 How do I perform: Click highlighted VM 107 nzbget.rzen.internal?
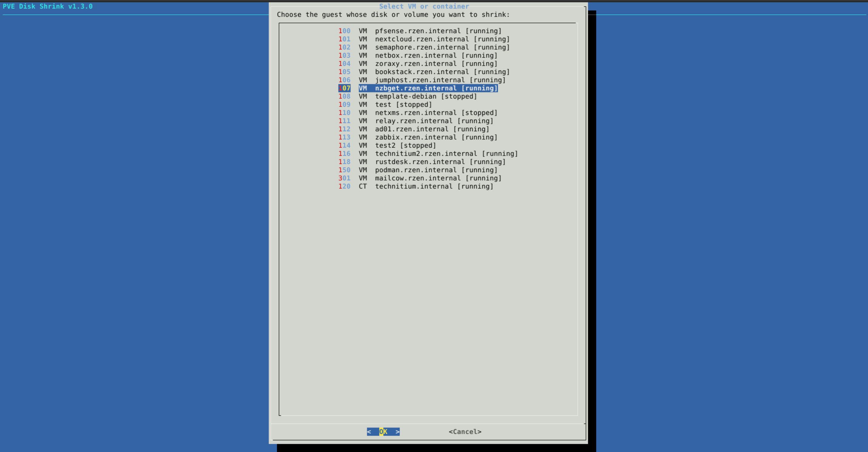coord(418,88)
